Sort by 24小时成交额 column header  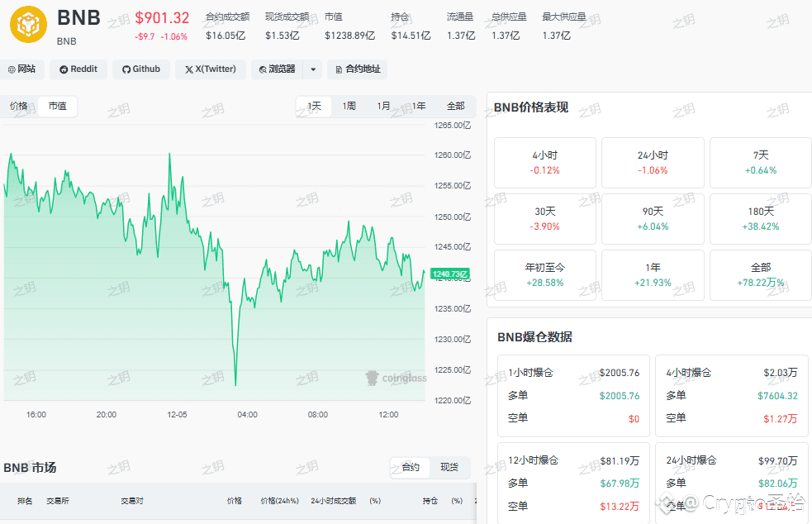[x=334, y=501]
